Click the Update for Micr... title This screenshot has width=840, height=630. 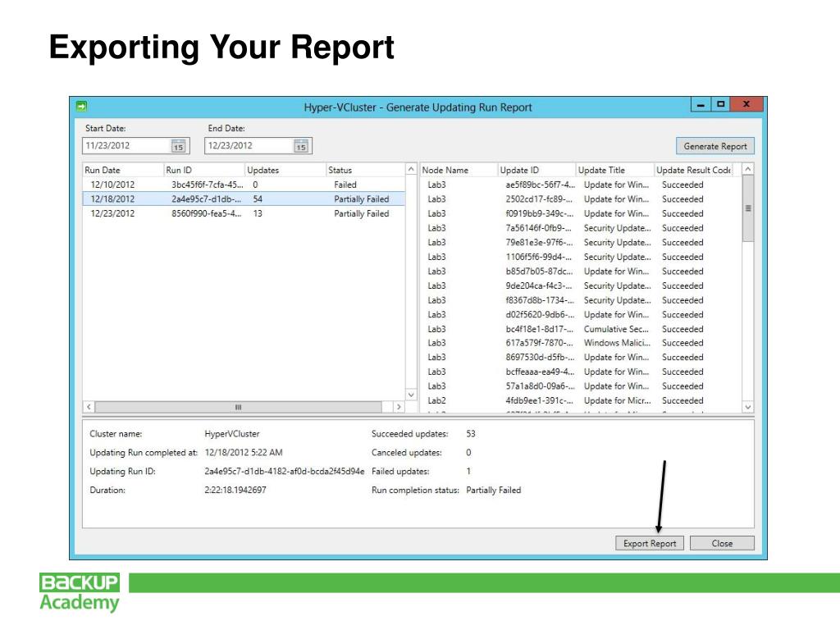pyautogui.click(x=617, y=400)
